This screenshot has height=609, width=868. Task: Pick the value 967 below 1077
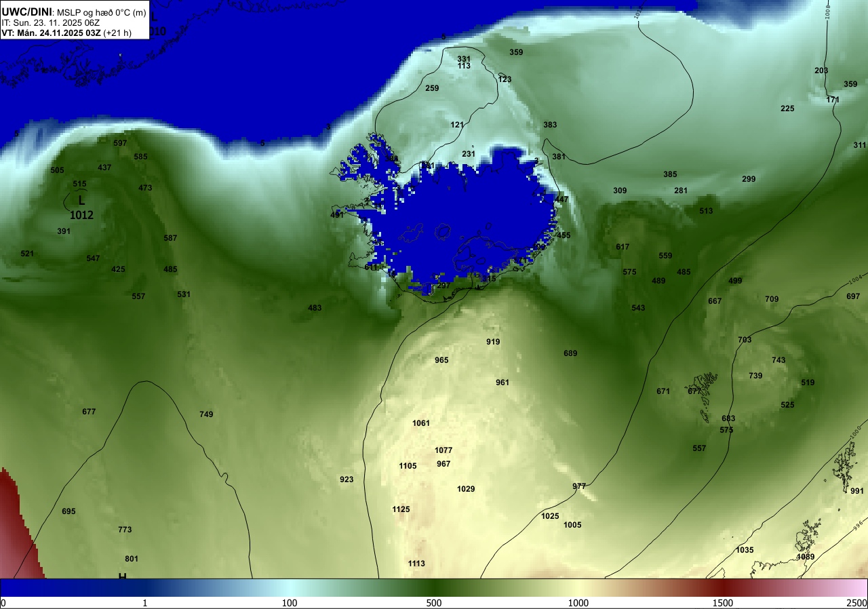[x=443, y=464]
